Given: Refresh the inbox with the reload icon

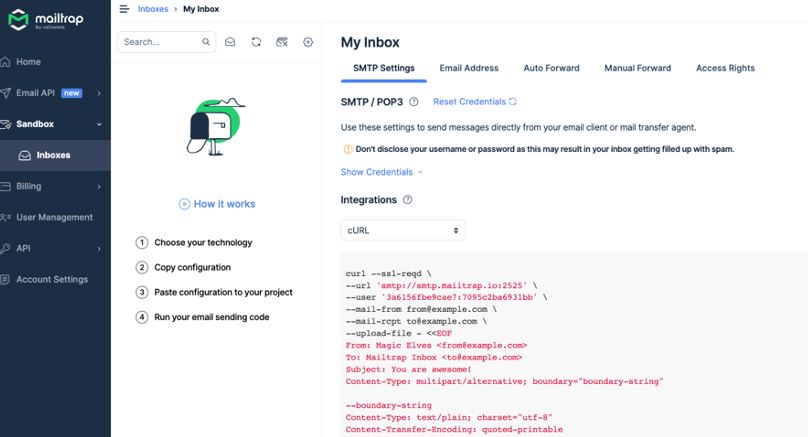Looking at the screenshot, I should 256,42.
